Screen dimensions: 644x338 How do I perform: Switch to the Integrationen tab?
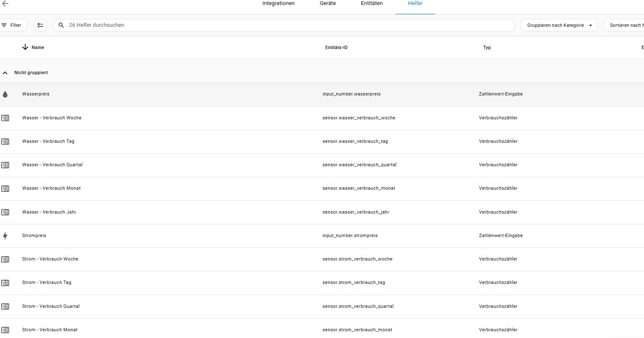coord(278,3)
